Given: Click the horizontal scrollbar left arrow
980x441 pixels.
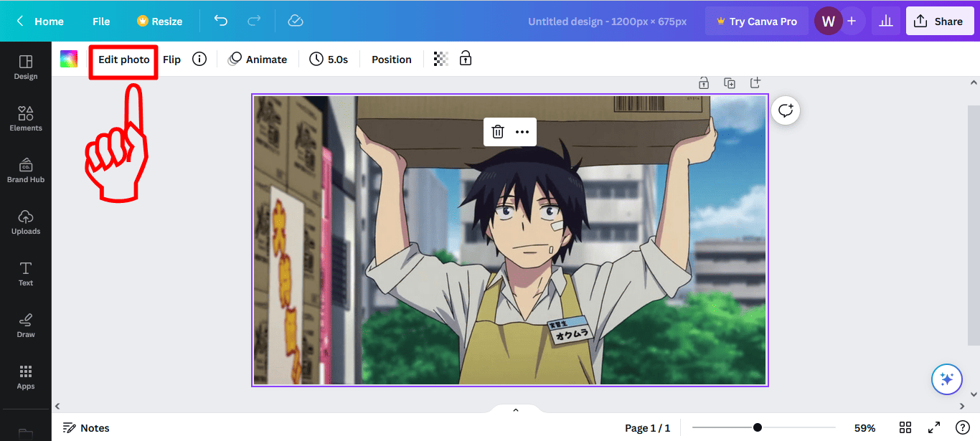Looking at the screenshot, I should click(57, 407).
